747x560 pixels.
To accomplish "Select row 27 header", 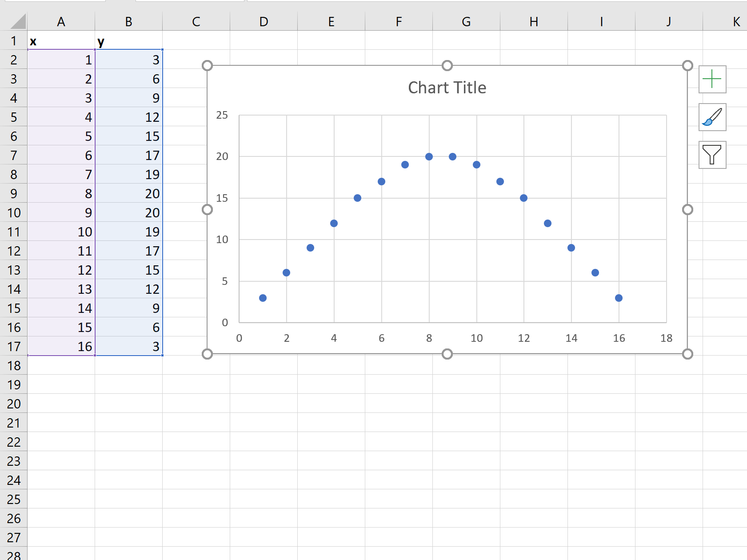I will click(14, 537).
